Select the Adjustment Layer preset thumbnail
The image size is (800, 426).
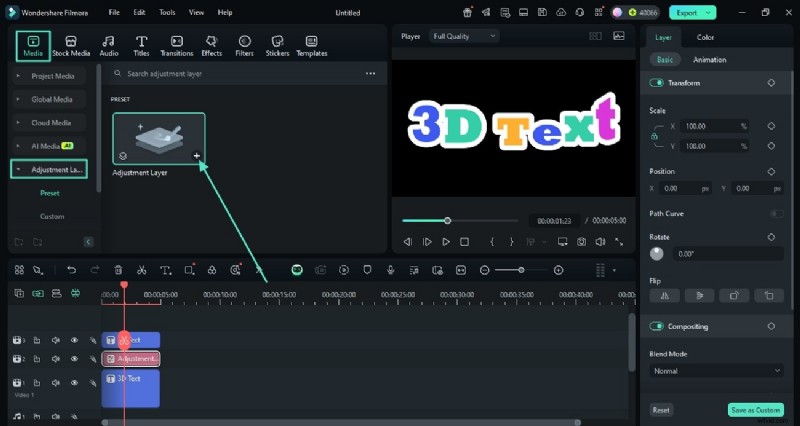[x=158, y=138]
